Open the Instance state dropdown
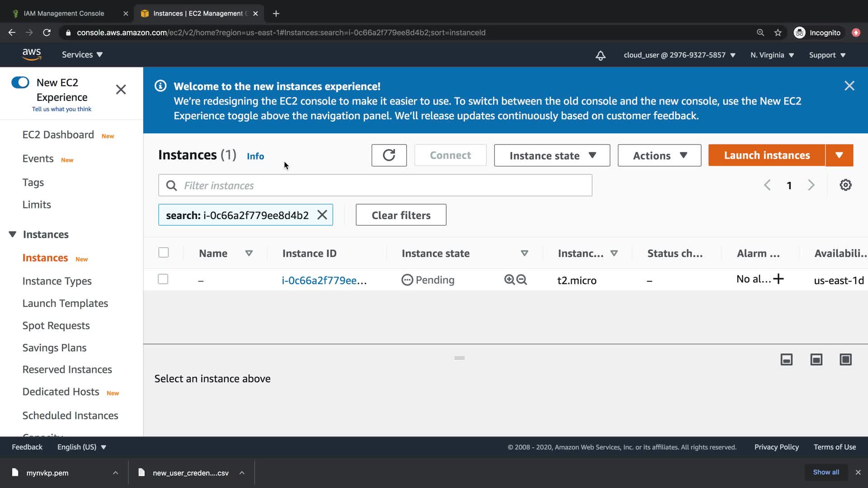The width and height of the screenshot is (868, 488). [552, 155]
